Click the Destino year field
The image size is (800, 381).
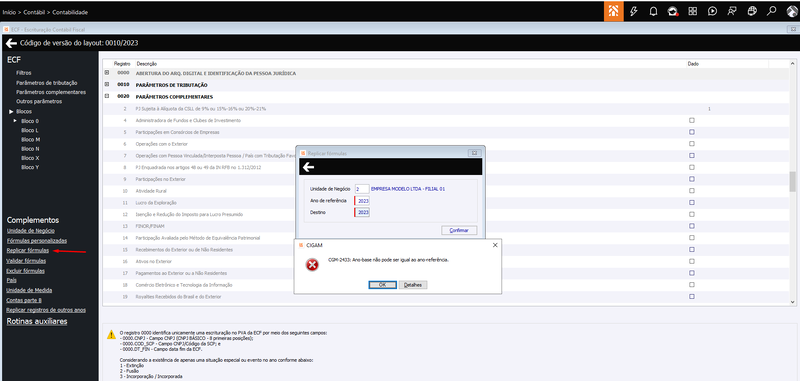pos(362,212)
